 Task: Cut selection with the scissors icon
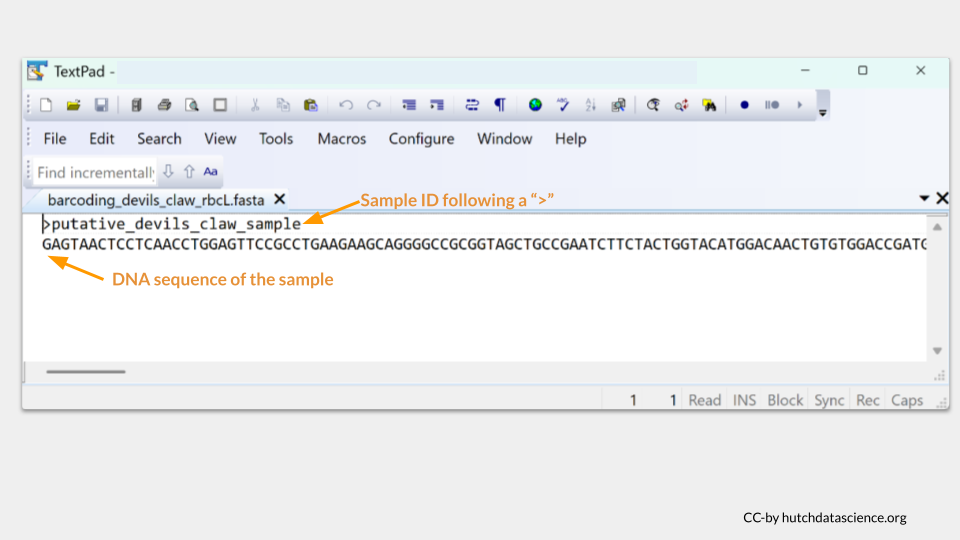click(255, 105)
